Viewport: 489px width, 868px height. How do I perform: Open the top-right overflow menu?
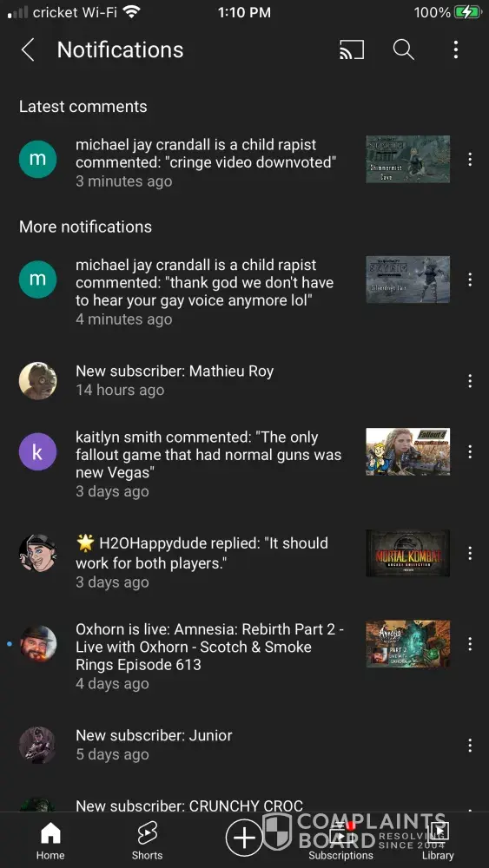[456, 49]
